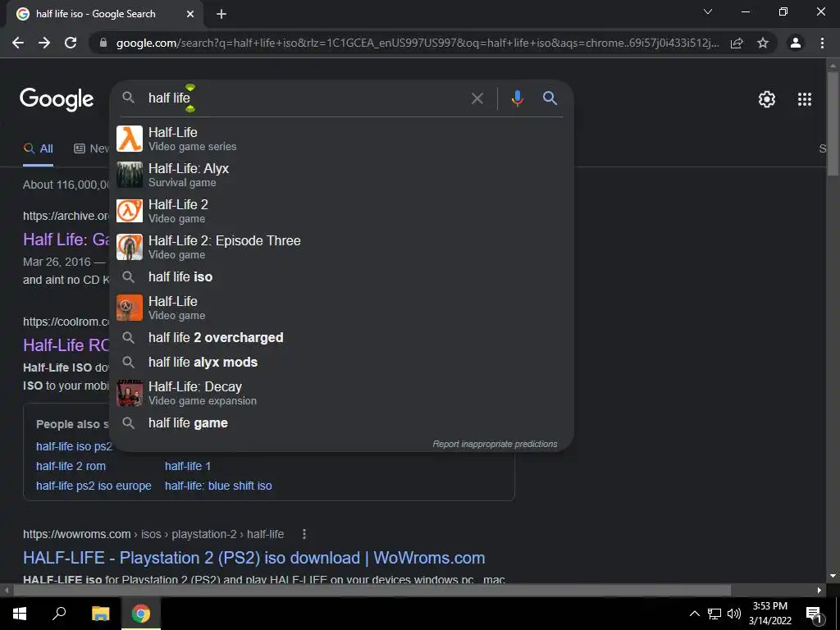Select the Half-Life: Alyx suggestion
This screenshot has height=630, width=840.
341,175
